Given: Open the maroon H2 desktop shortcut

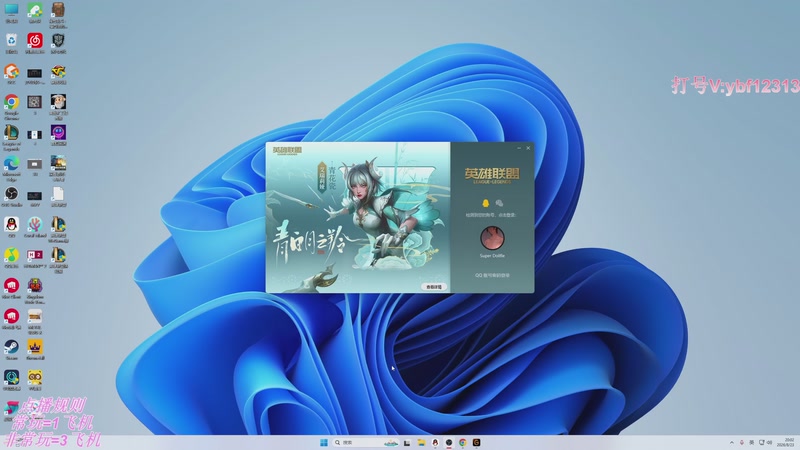Looking at the screenshot, I should pos(35,258).
